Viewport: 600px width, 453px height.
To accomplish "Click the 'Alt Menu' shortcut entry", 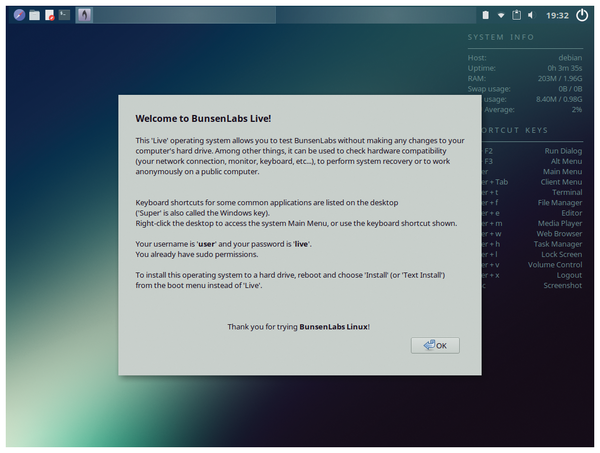I will coord(566,161).
